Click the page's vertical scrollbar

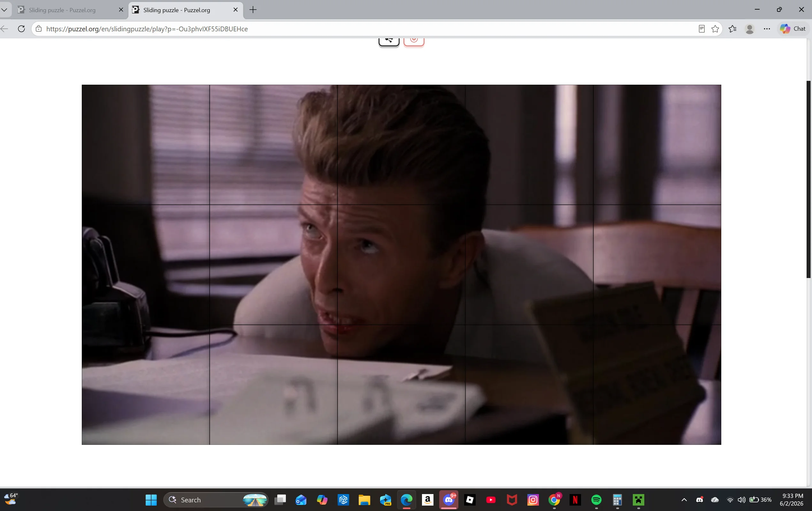coord(808,179)
